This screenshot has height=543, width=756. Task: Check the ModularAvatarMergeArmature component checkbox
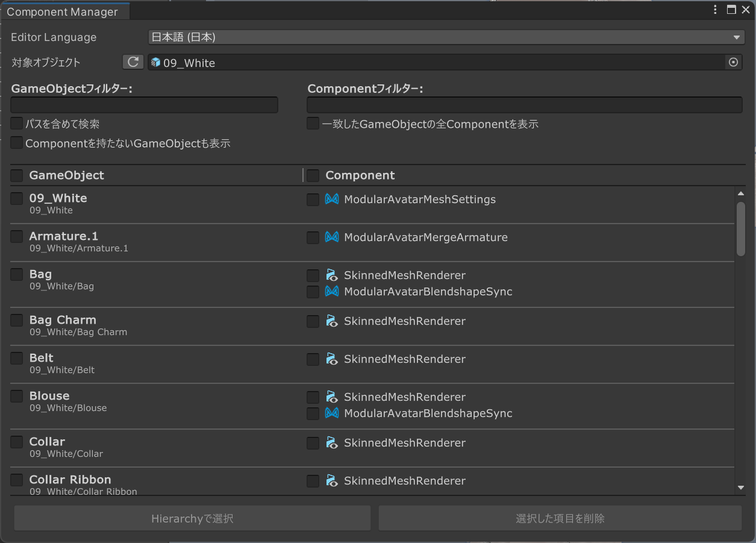tap(313, 237)
